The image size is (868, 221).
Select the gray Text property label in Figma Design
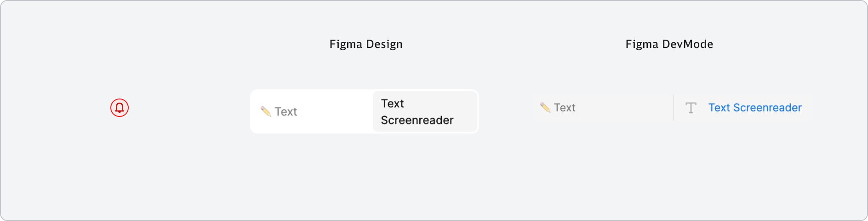[286, 112]
